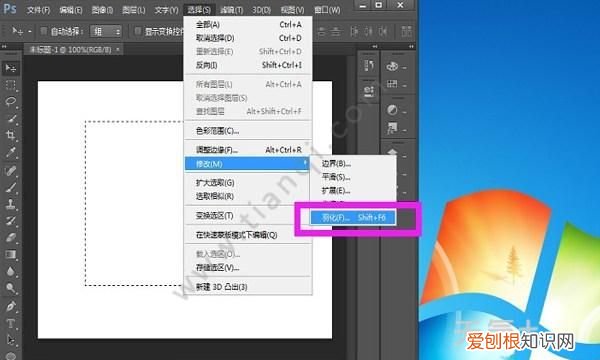Open the 文件(F) menu
This screenshot has height=360, width=600.
38,10
